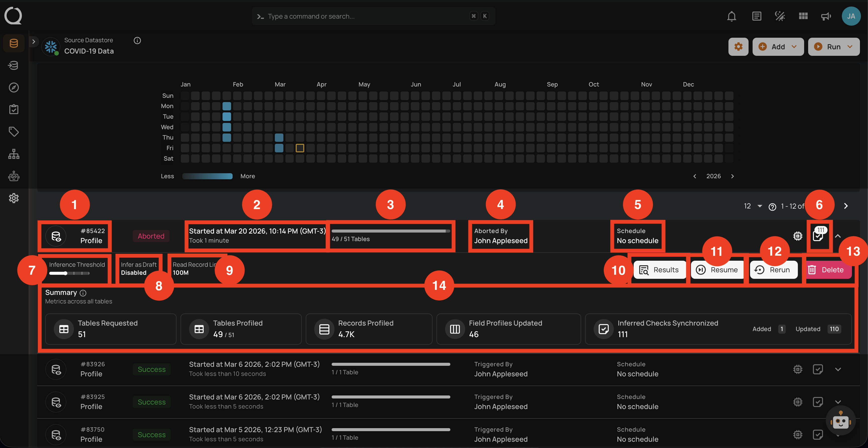Screen dimensions: 868x448
Task: Collapse the expanded operation #85422 row
Action: [x=838, y=236]
